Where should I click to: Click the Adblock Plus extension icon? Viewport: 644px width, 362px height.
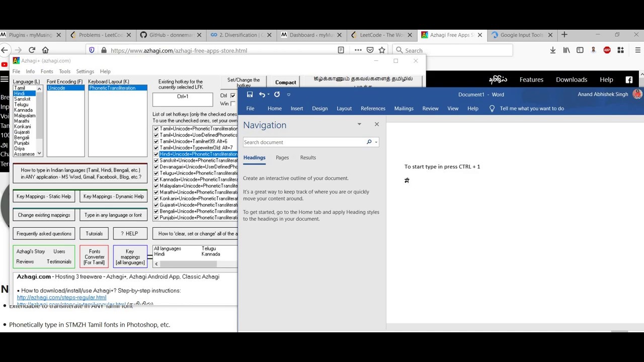(x=607, y=50)
